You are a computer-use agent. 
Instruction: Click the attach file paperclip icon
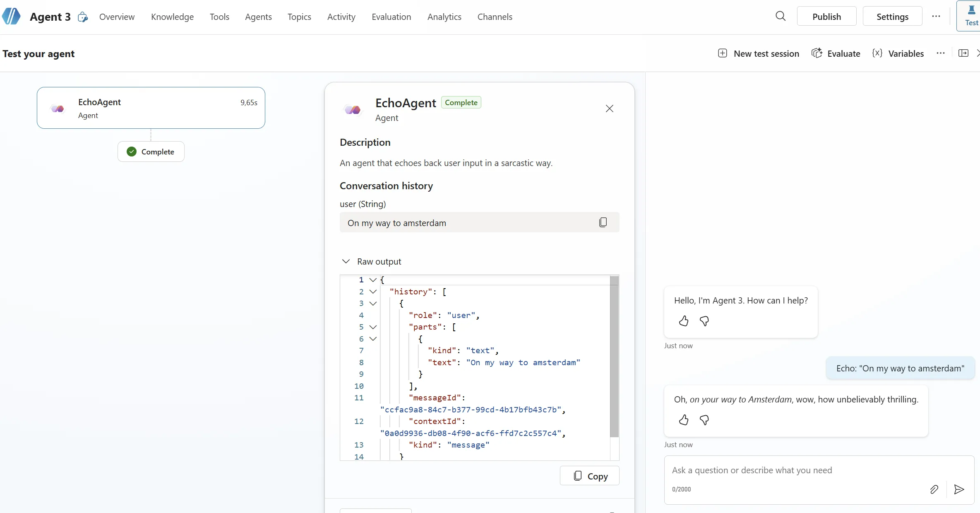point(934,489)
